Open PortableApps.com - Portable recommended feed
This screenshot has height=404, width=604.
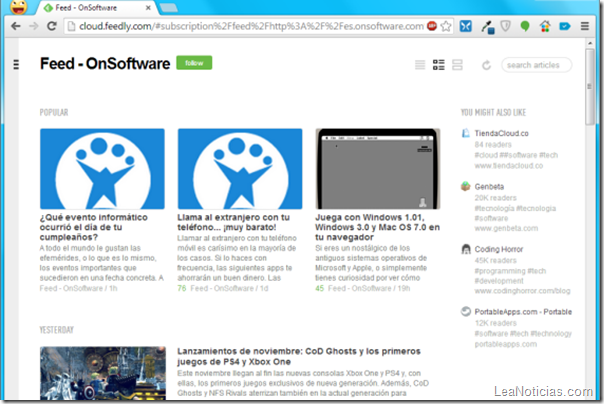(x=523, y=312)
